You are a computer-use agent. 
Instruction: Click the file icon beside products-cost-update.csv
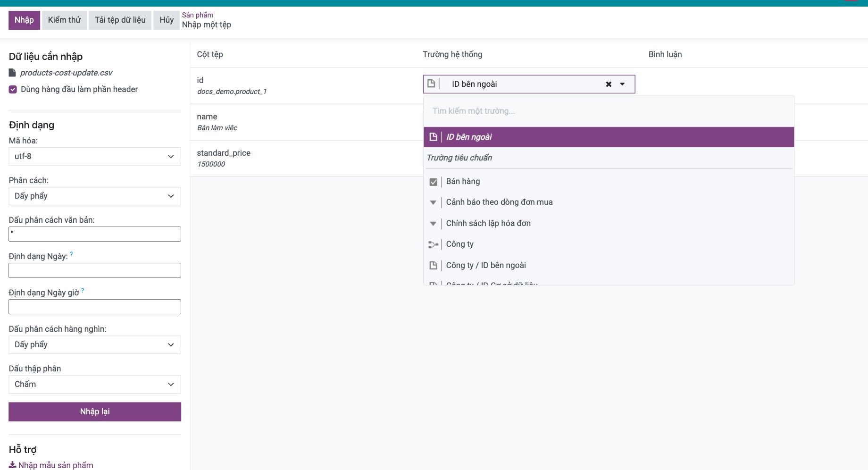point(13,73)
